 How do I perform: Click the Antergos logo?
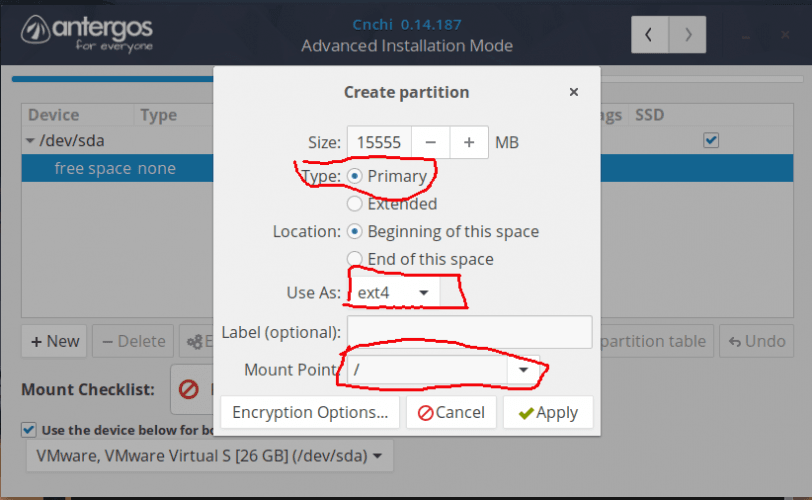(87, 33)
